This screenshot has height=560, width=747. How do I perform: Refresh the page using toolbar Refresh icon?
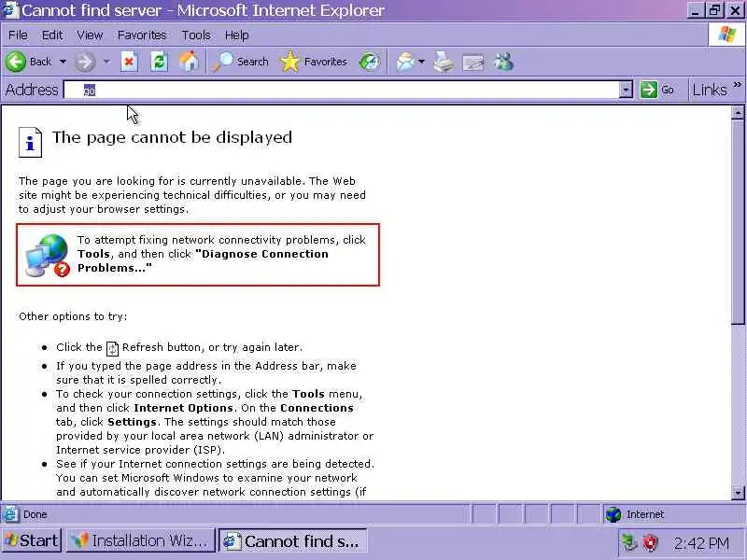click(x=159, y=62)
